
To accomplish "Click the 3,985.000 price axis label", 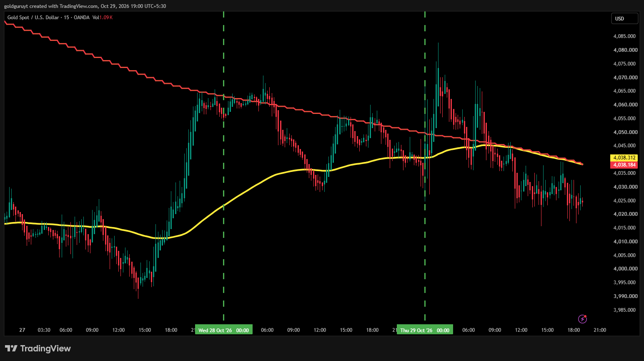I will coord(624,310).
